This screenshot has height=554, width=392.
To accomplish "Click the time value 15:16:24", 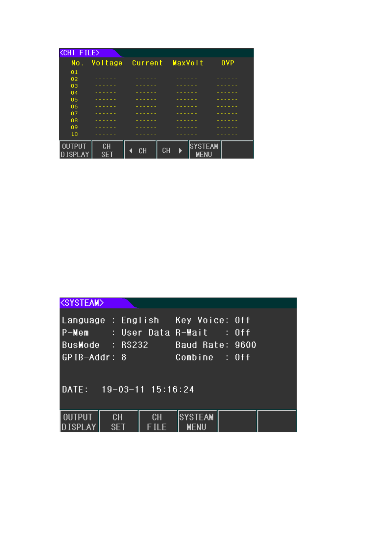I will pos(173,390).
